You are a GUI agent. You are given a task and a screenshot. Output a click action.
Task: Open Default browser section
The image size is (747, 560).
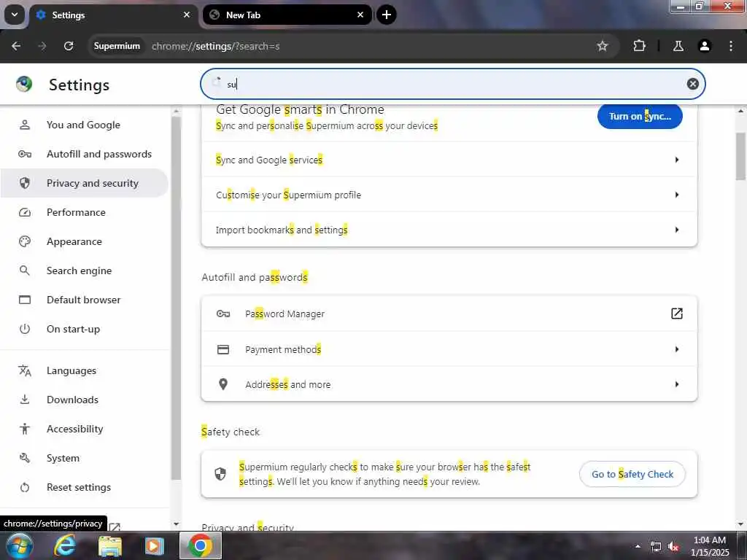point(84,300)
